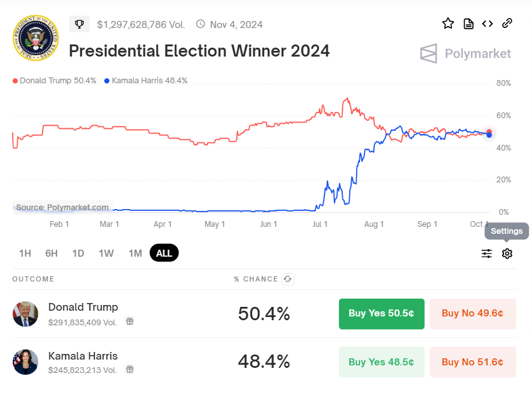Click the chart filter sliders icon
The image size is (532, 399).
pyautogui.click(x=487, y=254)
